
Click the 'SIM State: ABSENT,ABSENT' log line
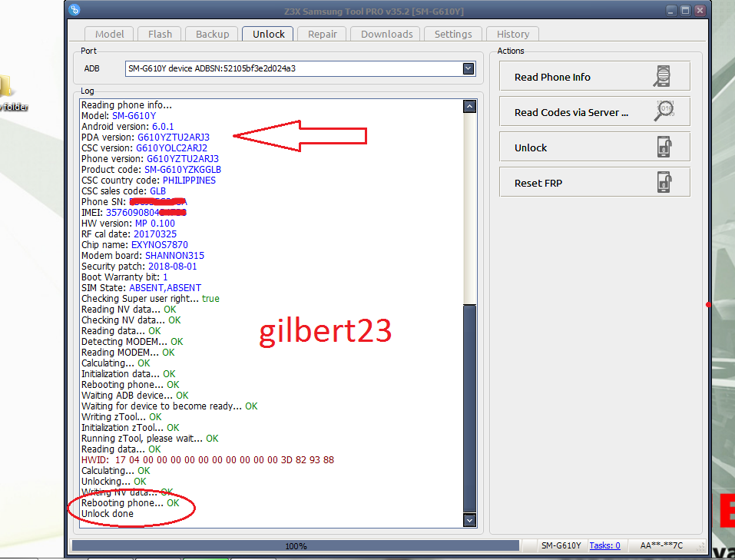[141, 288]
